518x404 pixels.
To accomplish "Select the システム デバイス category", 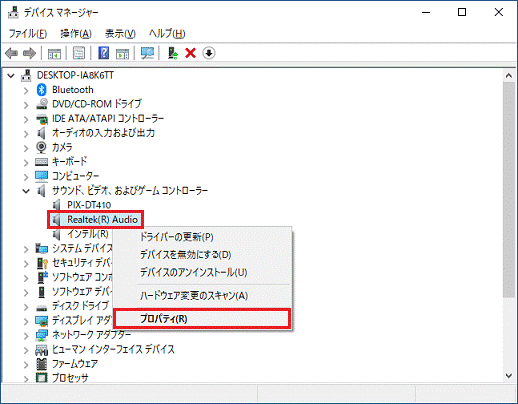I will click(x=82, y=248).
